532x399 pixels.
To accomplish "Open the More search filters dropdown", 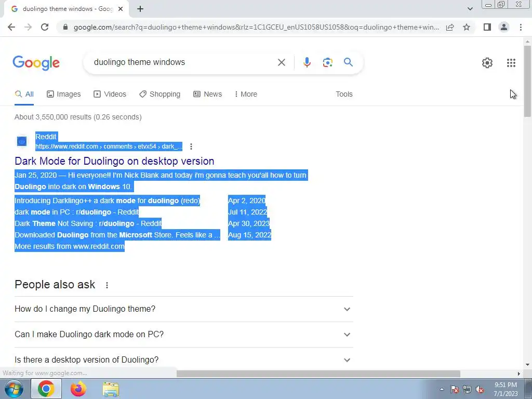I will pyautogui.click(x=246, y=94).
